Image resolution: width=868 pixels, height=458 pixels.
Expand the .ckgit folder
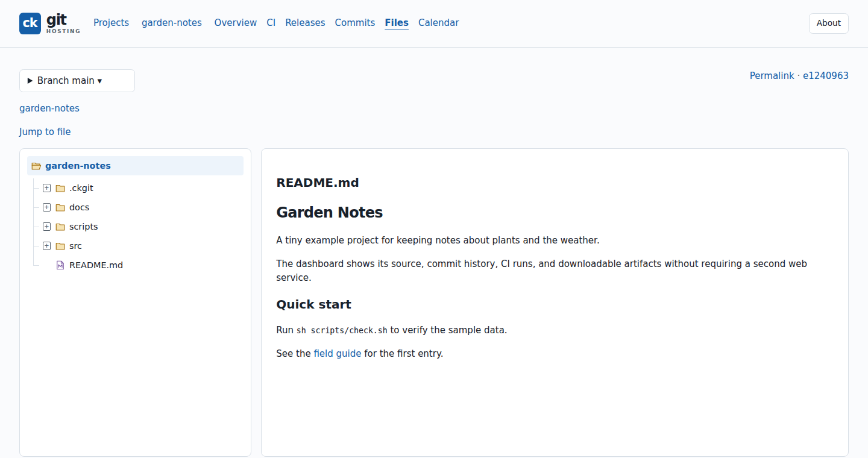(x=46, y=188)
